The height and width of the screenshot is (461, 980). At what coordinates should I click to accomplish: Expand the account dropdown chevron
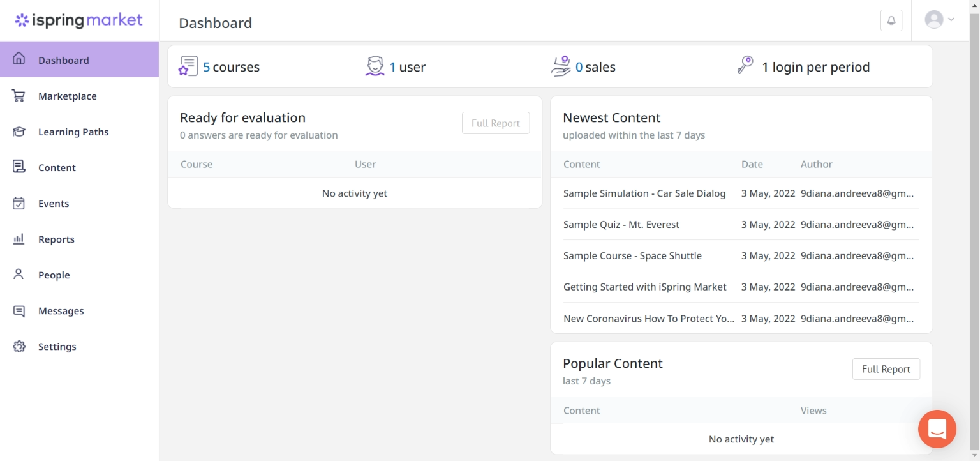pyautogui.click(x=951, y=20)
